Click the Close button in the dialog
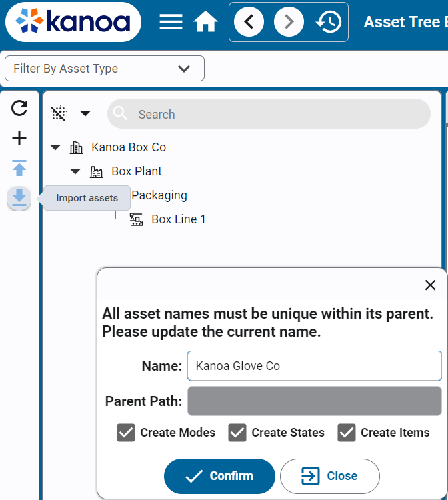 (330, 476)
